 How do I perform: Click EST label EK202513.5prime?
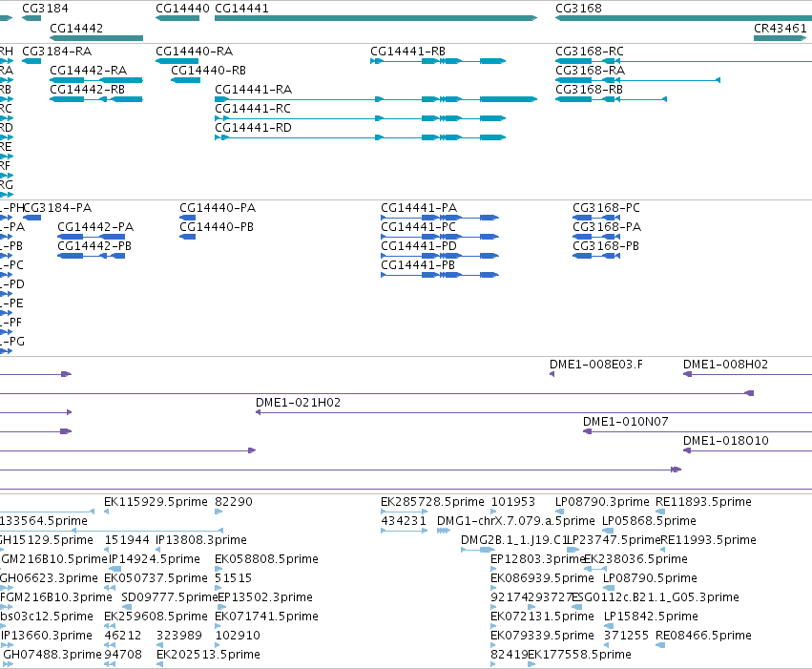click(208, 655)
